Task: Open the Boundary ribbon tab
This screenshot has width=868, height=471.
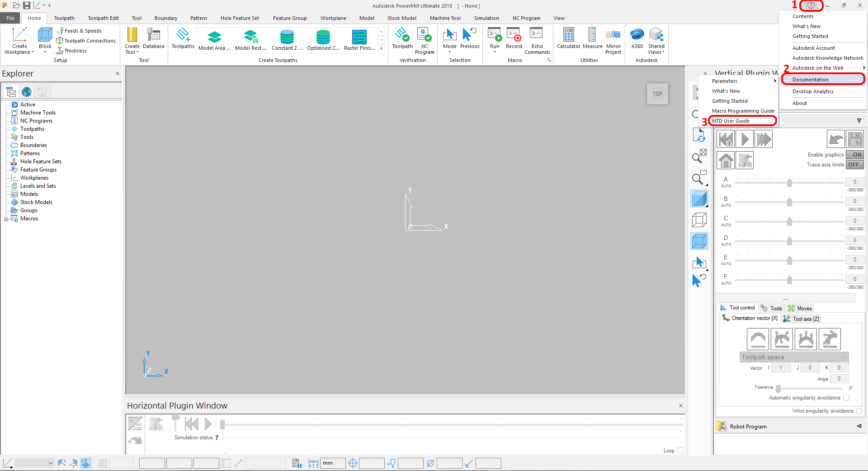Action: coord(166,18)
